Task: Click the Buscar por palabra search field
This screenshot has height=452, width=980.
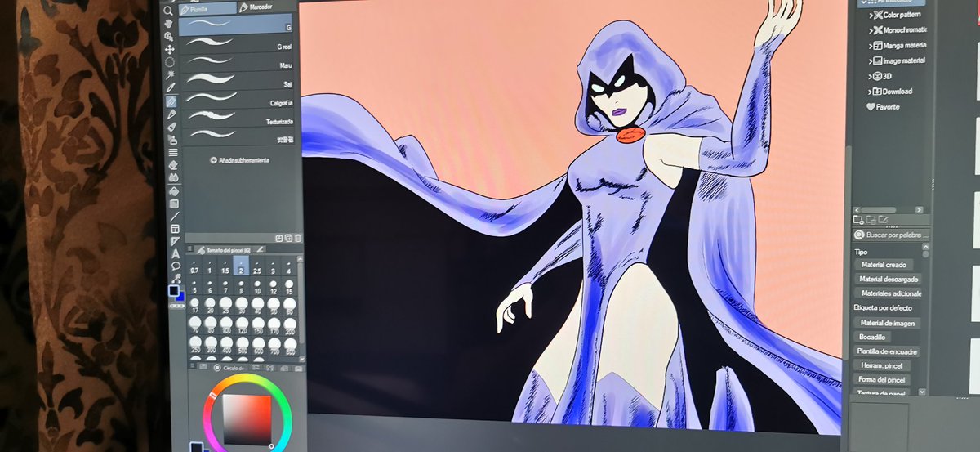Action: [x=891, y=235]
